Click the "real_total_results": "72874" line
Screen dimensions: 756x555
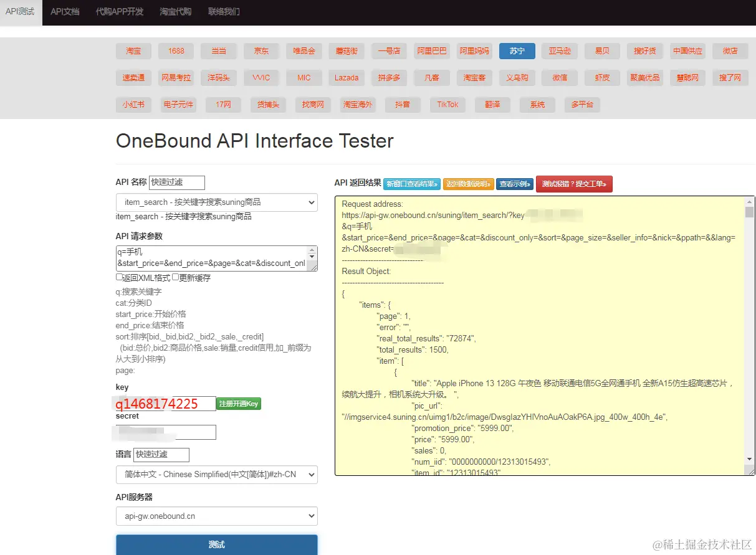point(426,338)
